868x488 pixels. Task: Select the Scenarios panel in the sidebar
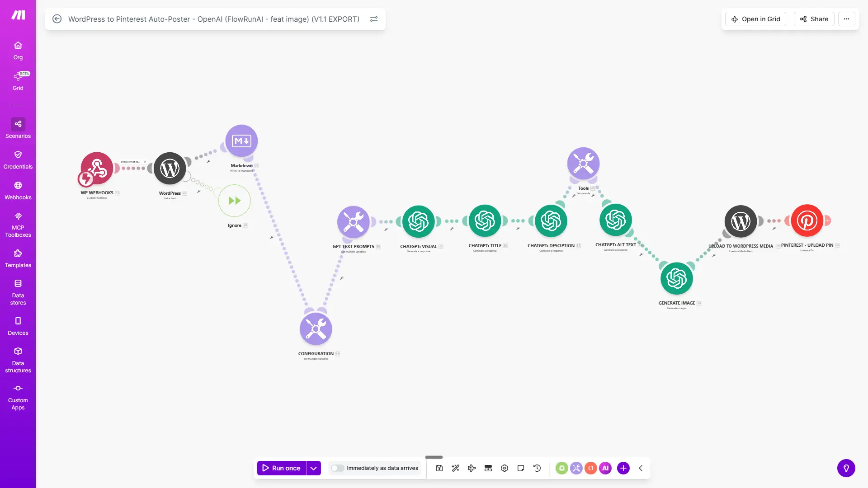(x=18, y=128)
